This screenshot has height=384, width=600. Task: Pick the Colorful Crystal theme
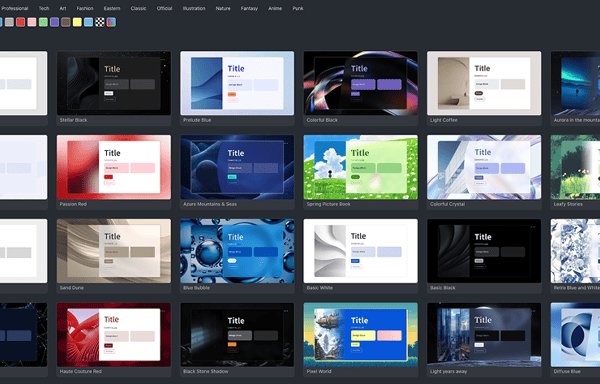tap(484, 172)
